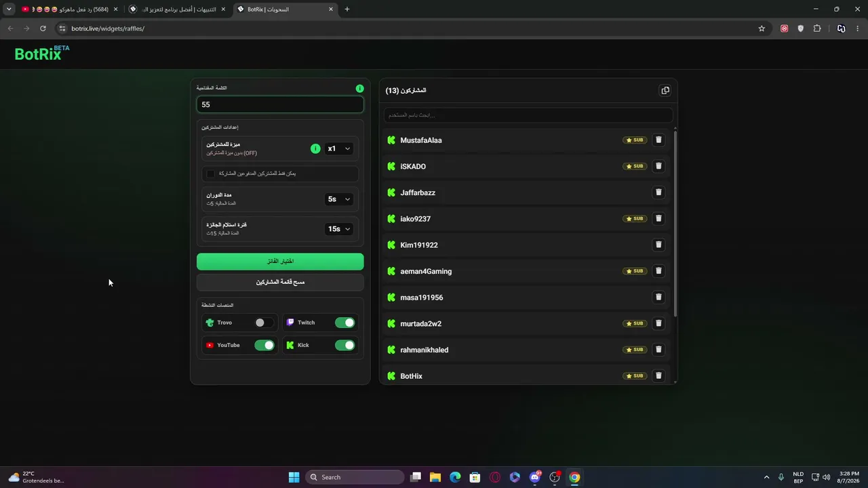
Task: Open the browser extensions puzzle icon
Action: click(x=817, y=28)
